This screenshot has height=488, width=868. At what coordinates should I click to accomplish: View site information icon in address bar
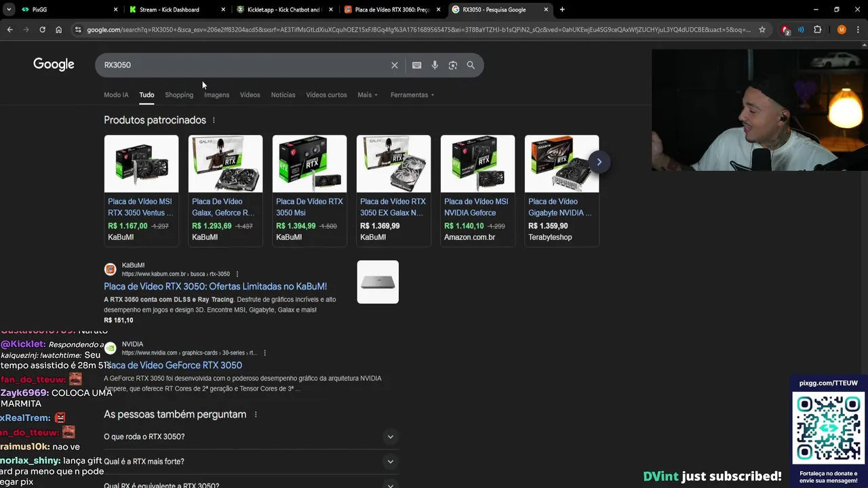pyautogui.click(x=78, y=30)
